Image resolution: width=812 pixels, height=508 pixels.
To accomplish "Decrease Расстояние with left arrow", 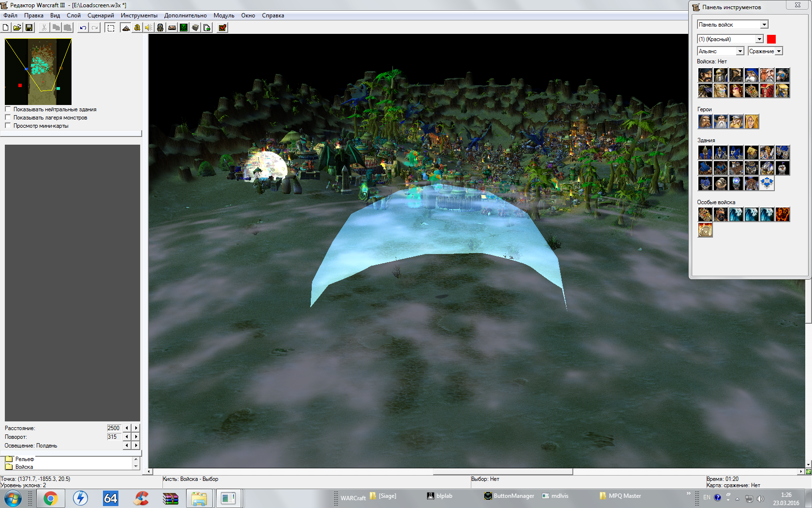I will pyautogui.click(x=127, y=428).
